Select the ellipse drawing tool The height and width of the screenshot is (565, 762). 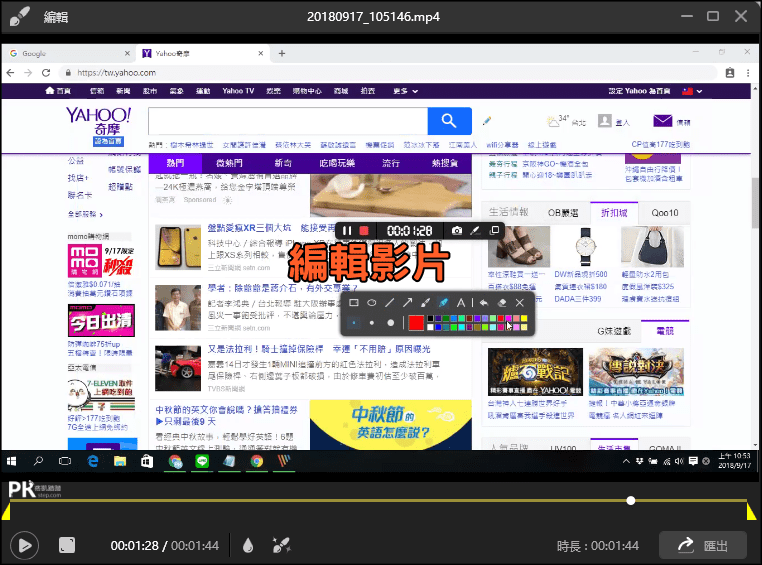(x=372, y=303)
